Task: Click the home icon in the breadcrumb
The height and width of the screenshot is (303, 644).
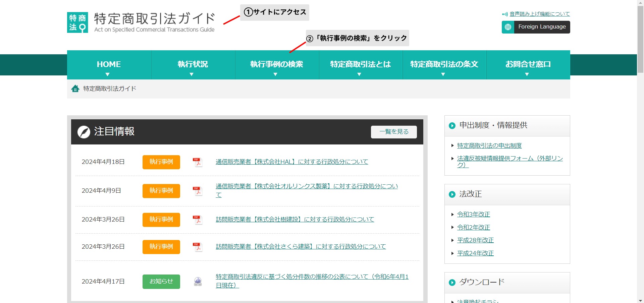Action: point(75,88)
